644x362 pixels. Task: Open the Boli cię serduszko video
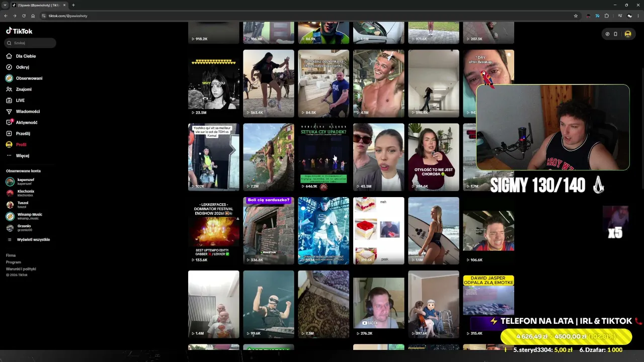pos(269,231)
